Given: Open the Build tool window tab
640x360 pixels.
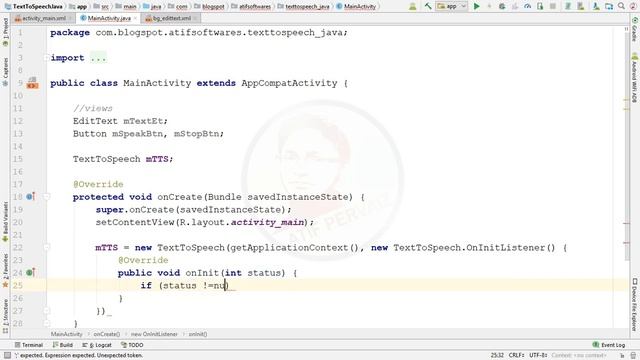Looking at the screenshot, I should point(62,345).
